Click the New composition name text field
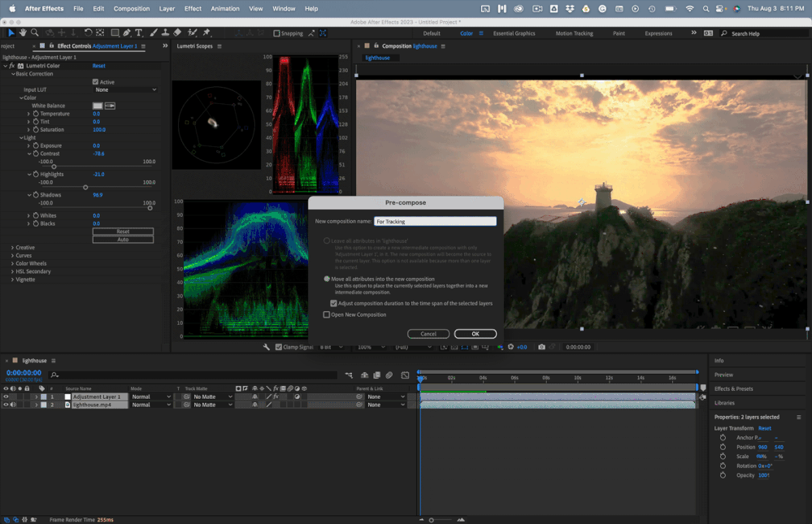The image size is (812, 524). click(x=435, y=220)
